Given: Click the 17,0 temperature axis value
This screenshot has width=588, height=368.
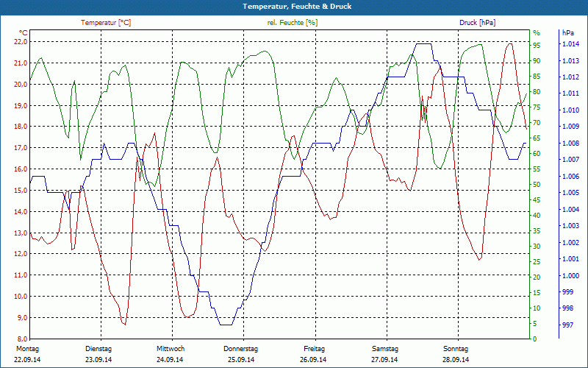Looking at the screenshot, I should (21, 148).
